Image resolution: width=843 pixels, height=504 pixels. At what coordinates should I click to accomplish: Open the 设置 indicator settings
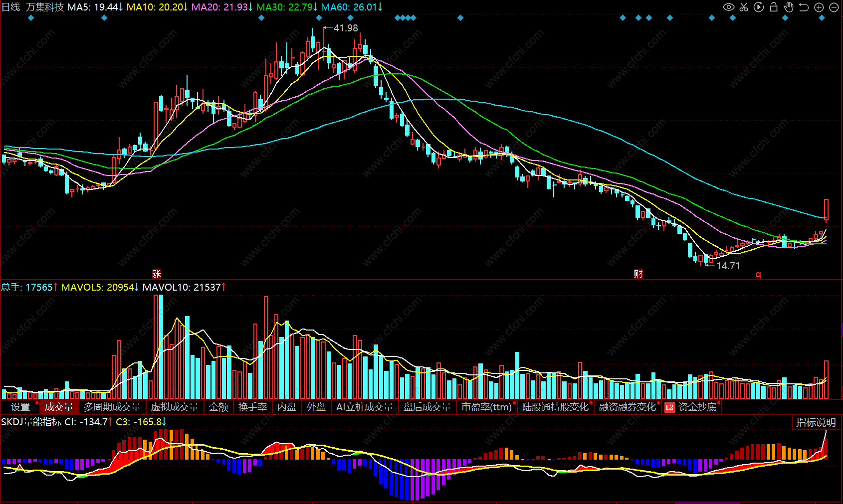tap(20, 407)
